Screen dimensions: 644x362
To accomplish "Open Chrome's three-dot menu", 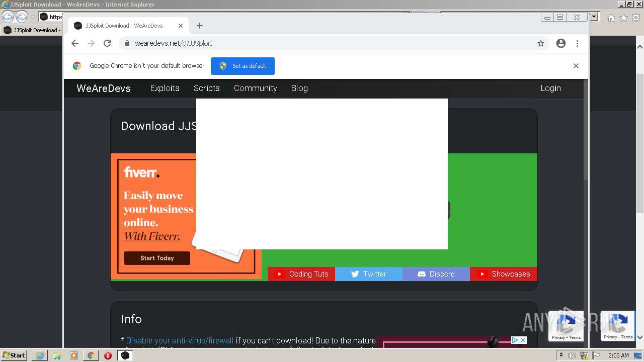I will (577, 43).
